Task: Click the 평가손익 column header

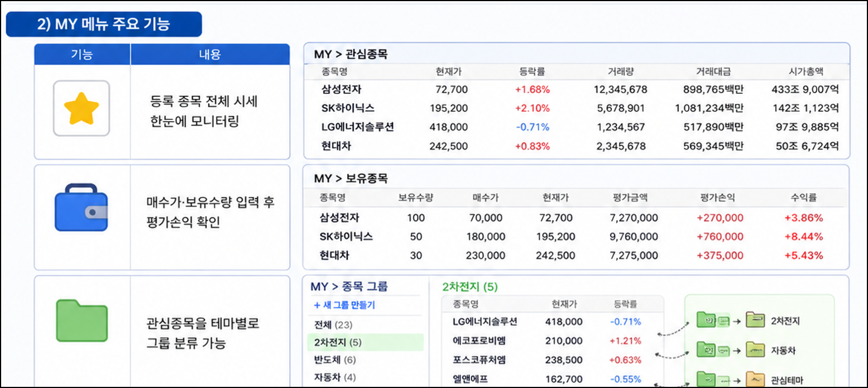Action: 717,197
